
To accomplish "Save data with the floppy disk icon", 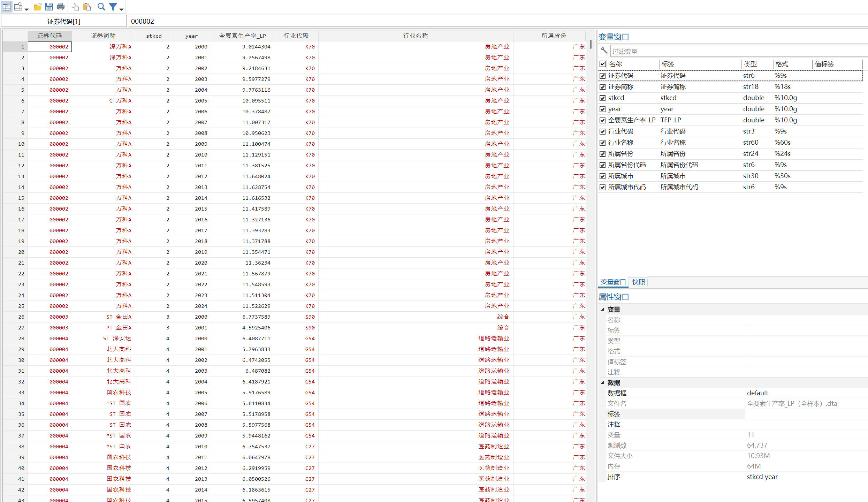I will click(x=49, y=7).
